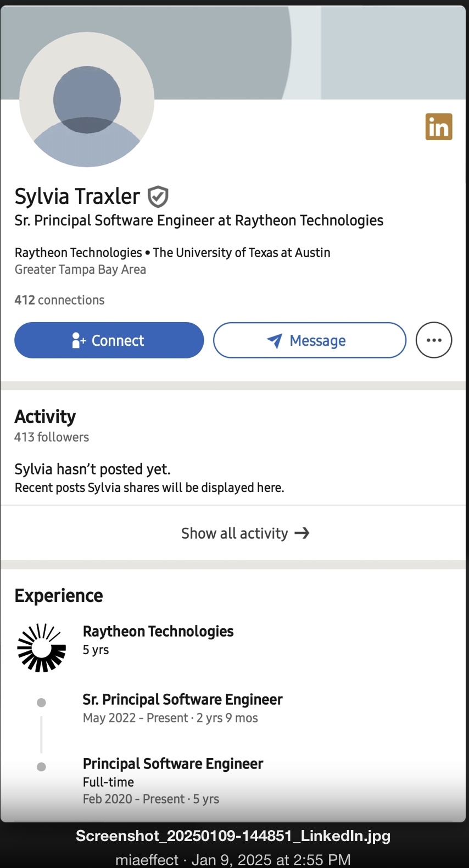Click the Sylvia Traxler profile name
This screenshot has height=868, width=469.
(77, 197)
